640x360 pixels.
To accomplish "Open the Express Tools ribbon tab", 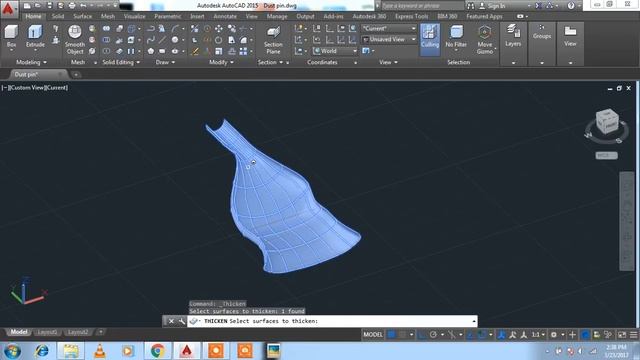I will (x=411, y=16).
